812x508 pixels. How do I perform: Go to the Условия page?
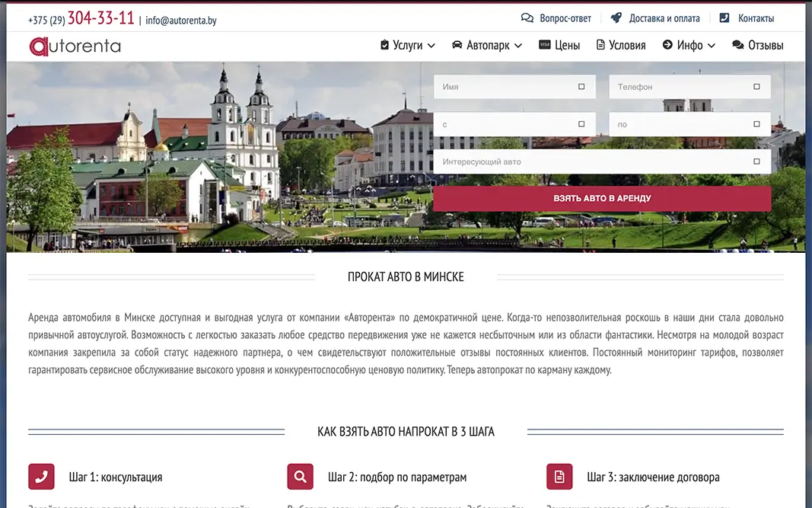[x=621, y=45]
